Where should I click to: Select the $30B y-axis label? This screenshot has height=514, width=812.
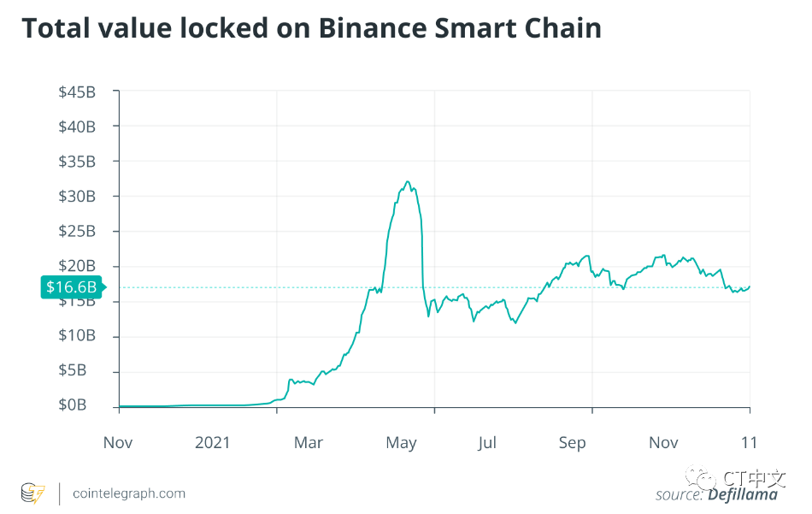[77, 197]
